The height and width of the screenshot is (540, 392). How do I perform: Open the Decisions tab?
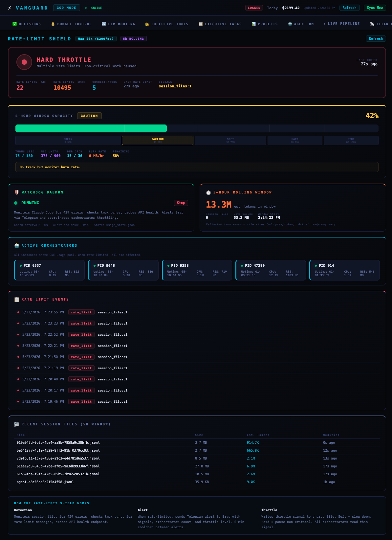pos(27,24)
